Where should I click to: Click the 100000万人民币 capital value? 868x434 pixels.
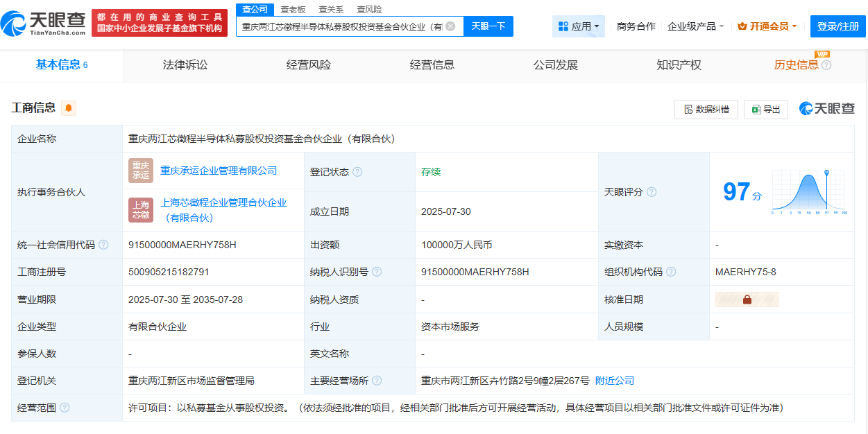(457, 245)
